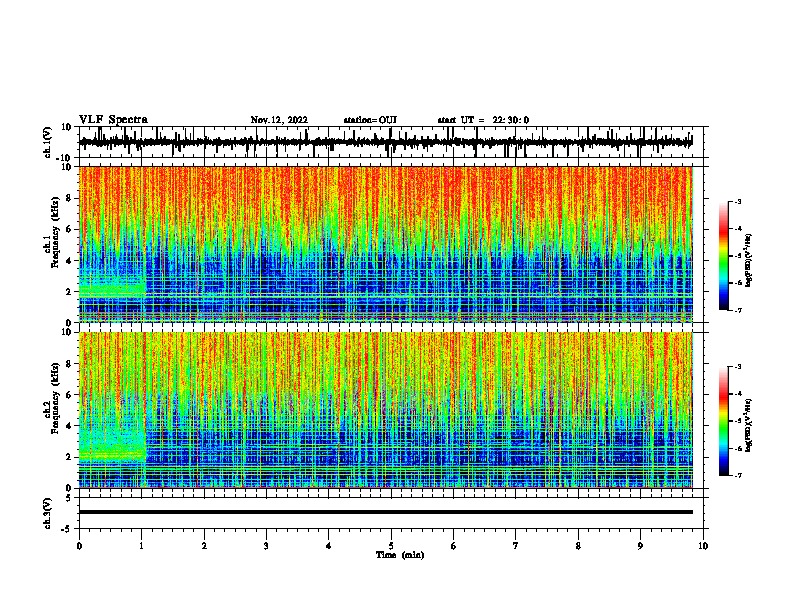Click the ch.2 spectrogram panel
This screenshot has height=612, width=792.
coord(386,410)
